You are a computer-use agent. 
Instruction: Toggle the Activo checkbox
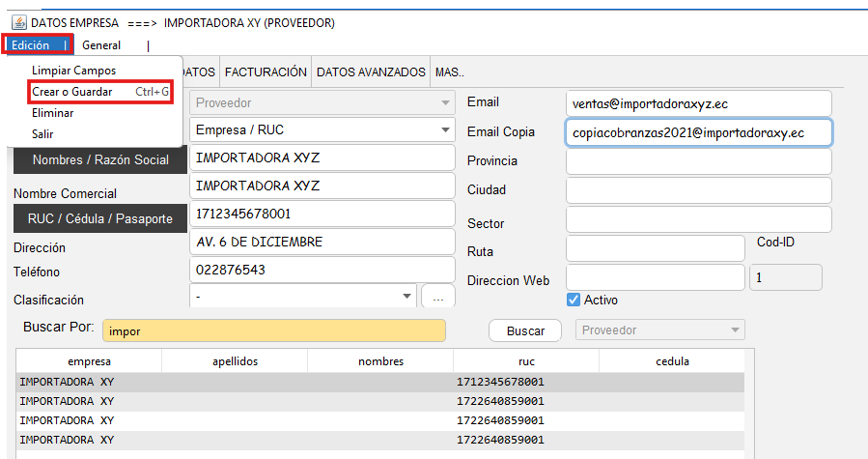click(573, 300)
